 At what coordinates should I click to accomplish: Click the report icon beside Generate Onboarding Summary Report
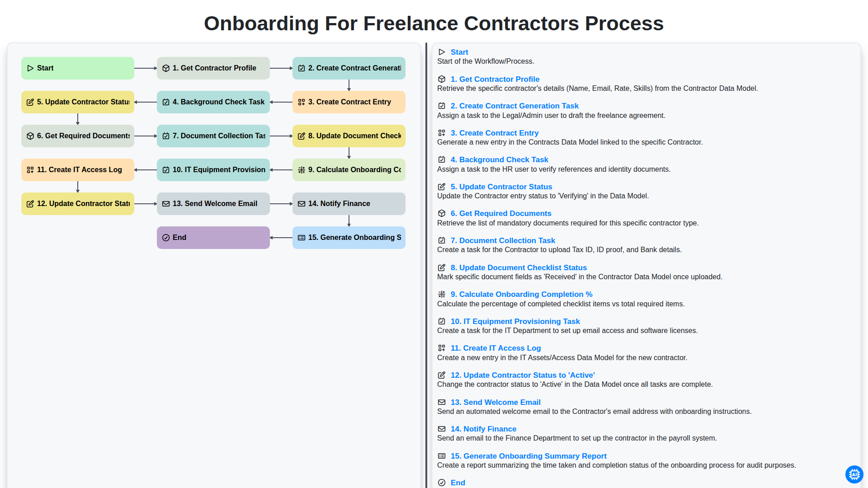click(442, 456)
